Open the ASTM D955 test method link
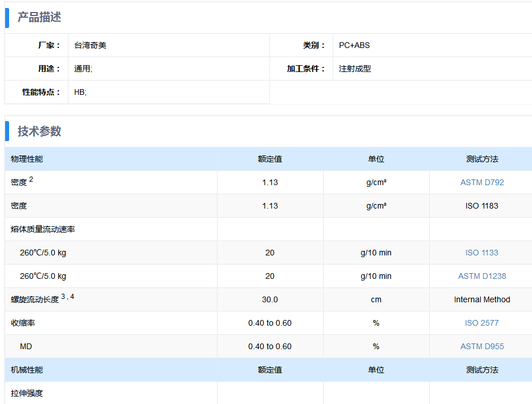 point(482,347)
